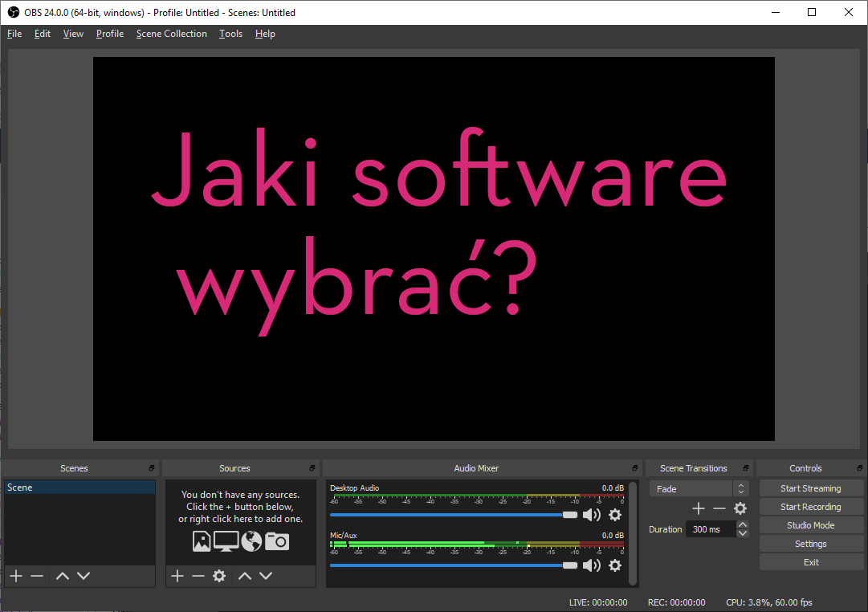
Task: Remove source with minus icon
Action: [x=198, y=576]
